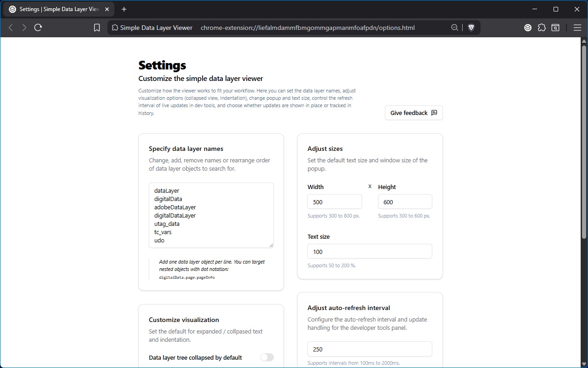Screen dimensions: 588x368
Task: Open the browser Extensions puzzle icon
Action: click(542, 28)
